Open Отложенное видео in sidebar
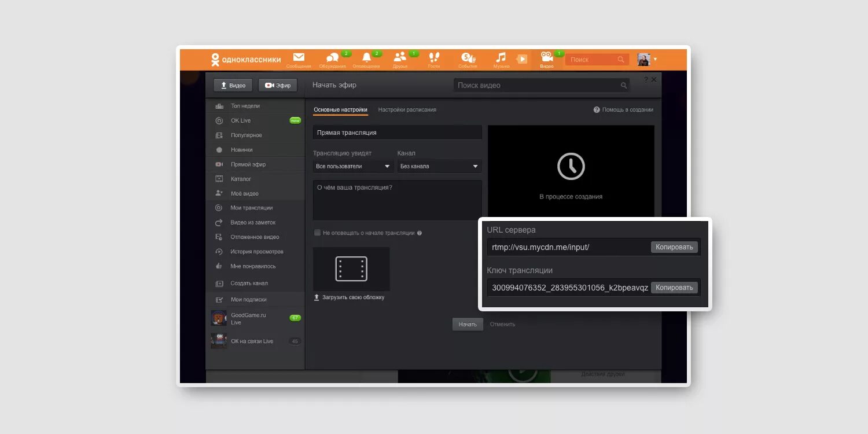Viewport: 868px width, 434px height. (x=255, y=237)
